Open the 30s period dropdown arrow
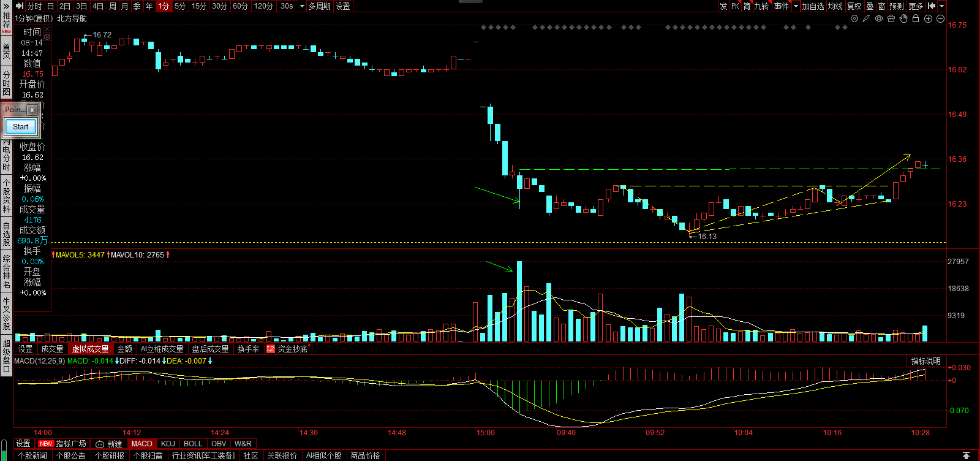 pyautogui.click(x=302, y=6)
